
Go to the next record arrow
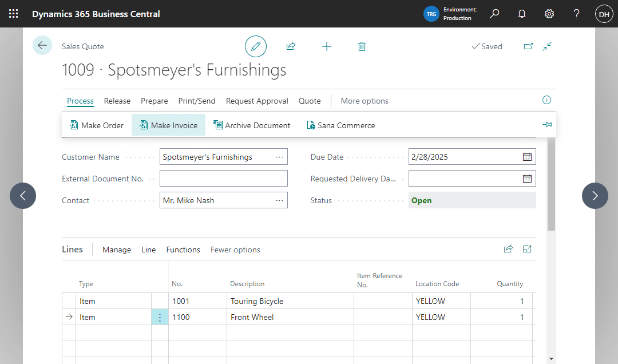pyautogui.click(x=595, y=196)
